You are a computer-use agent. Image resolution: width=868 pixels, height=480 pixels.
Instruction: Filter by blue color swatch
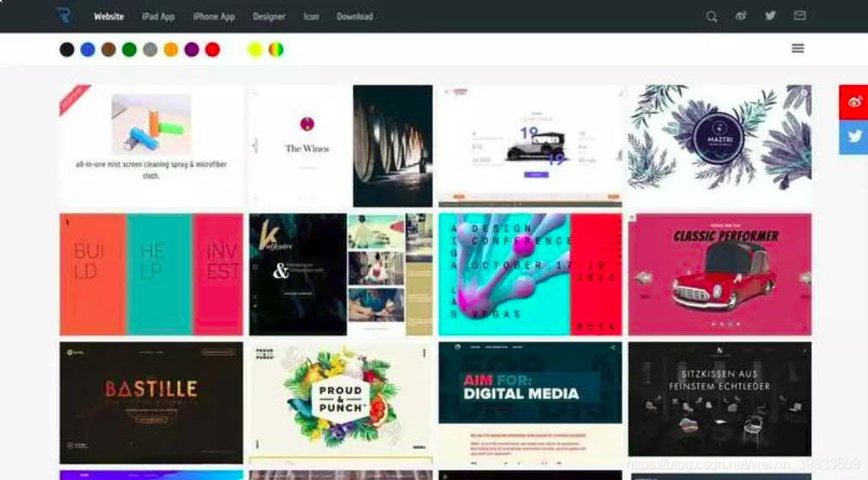coord(88,50)
